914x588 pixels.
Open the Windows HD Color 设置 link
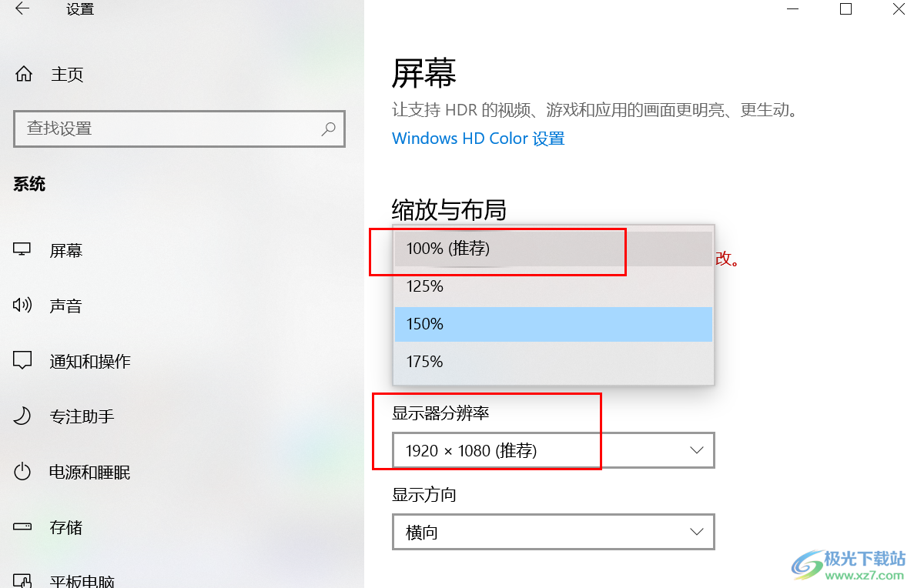click(478, 139)
